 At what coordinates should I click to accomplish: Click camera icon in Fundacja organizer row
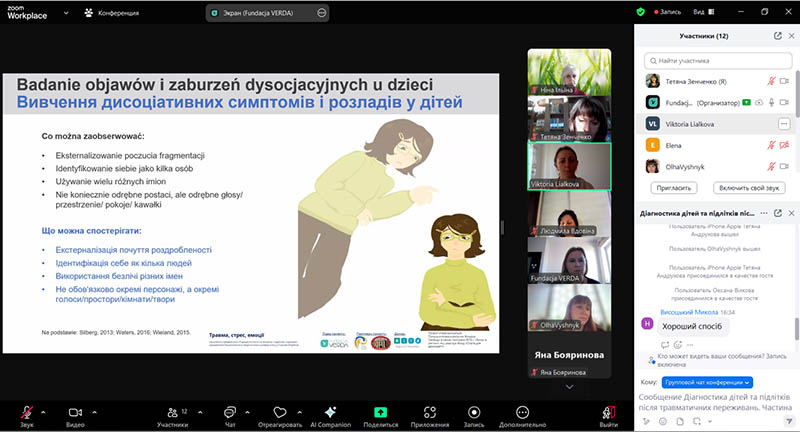click(784, 103)
